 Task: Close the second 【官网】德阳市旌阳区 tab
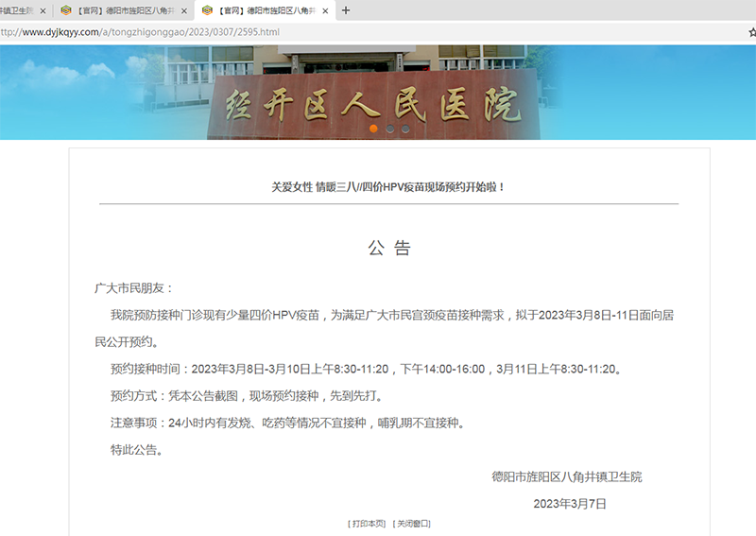[183, 11]
